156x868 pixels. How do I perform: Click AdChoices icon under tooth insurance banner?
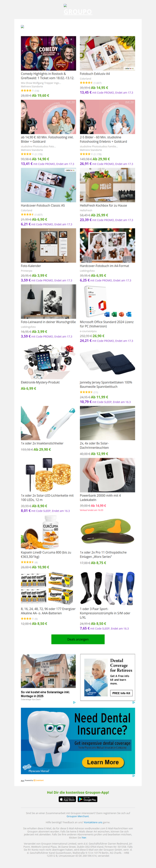[133, 776]
